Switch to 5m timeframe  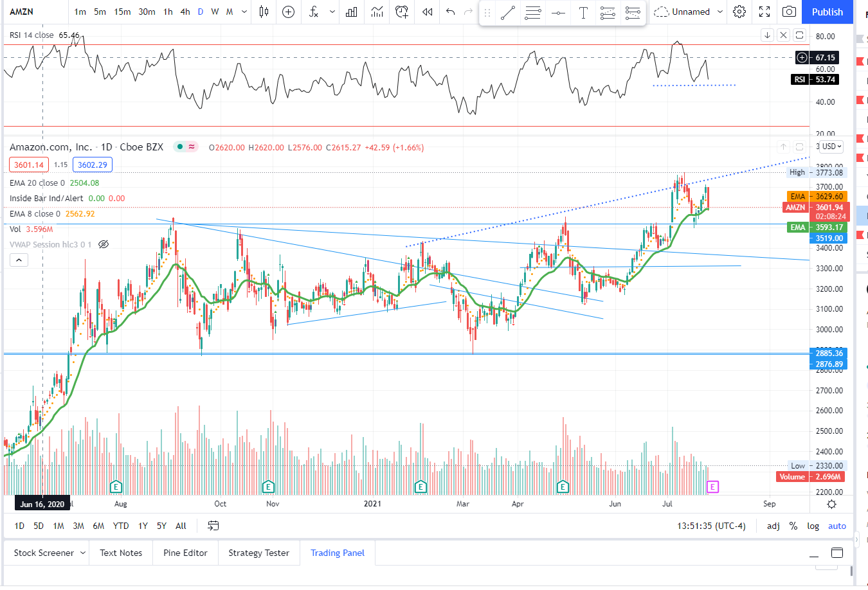(x=100, y=12)
